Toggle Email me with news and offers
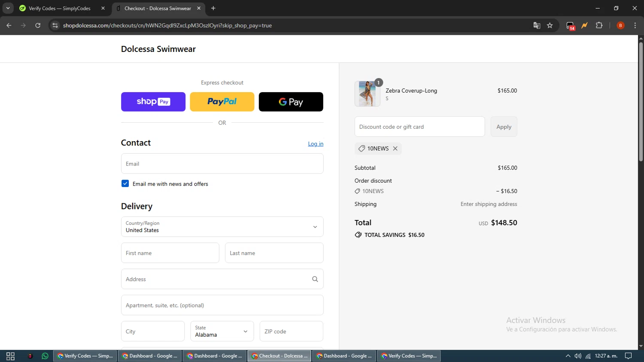 (x=125, y=184)
